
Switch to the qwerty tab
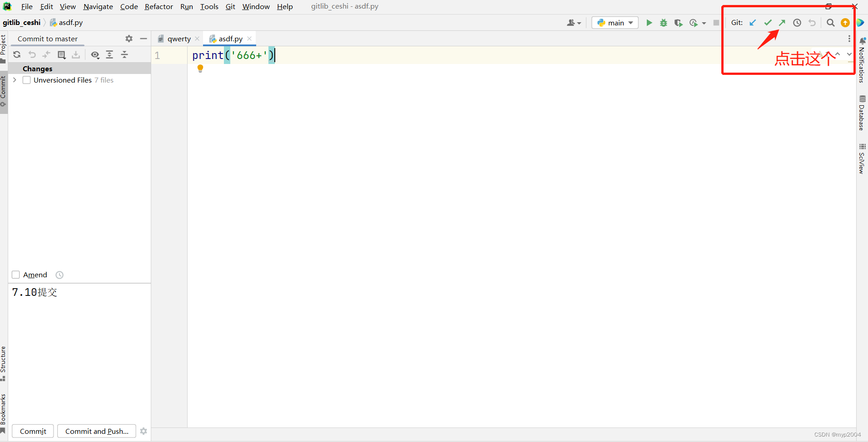click(179, 39)
